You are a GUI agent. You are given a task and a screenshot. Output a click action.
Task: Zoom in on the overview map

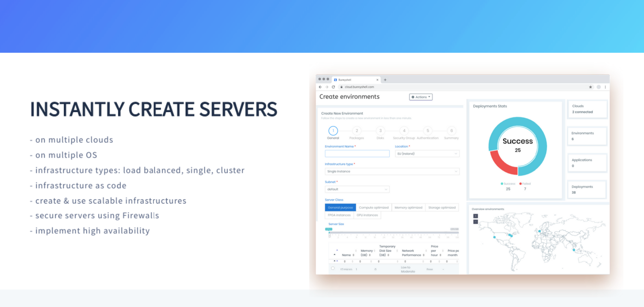(475, 216)
